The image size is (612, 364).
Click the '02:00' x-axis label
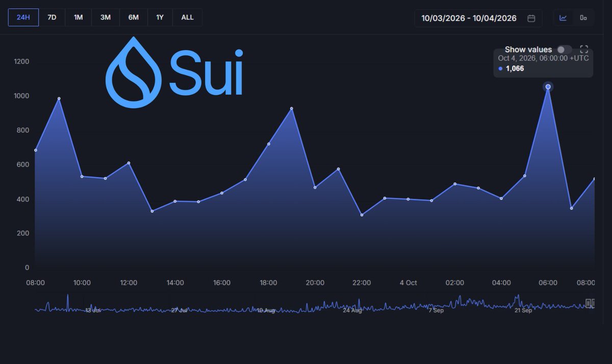[455, 282]
